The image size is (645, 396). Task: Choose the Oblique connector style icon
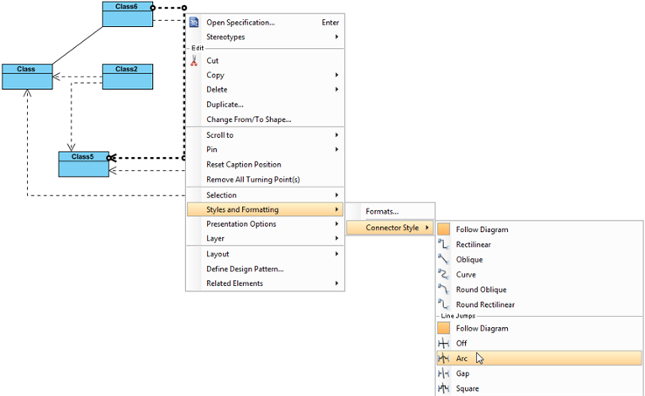tap(443, 259)
